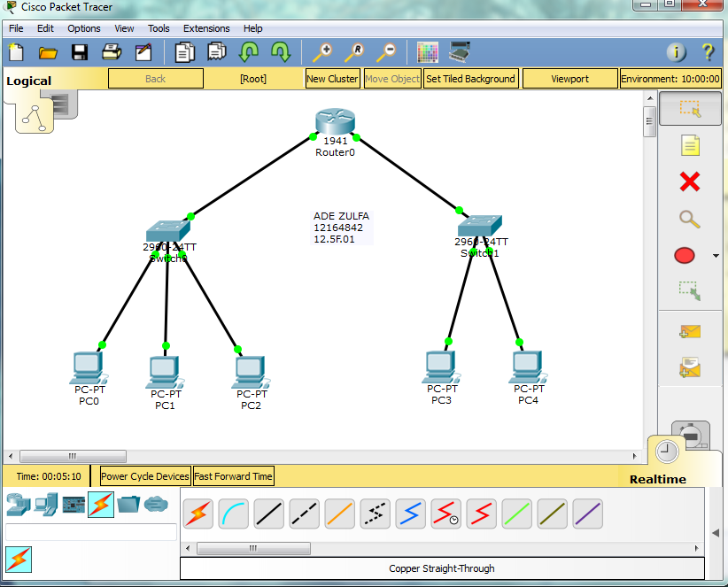Add a simple PDU envelope
Screen dimensions: 728x587
pyautogui.click(x=689, y=331)
